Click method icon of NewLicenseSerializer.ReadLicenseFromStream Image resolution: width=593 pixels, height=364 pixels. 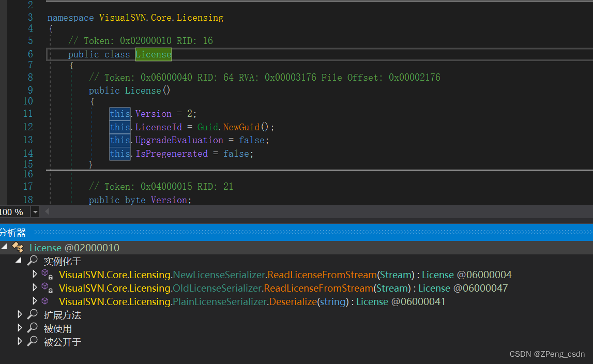click(x=47, y=275)
